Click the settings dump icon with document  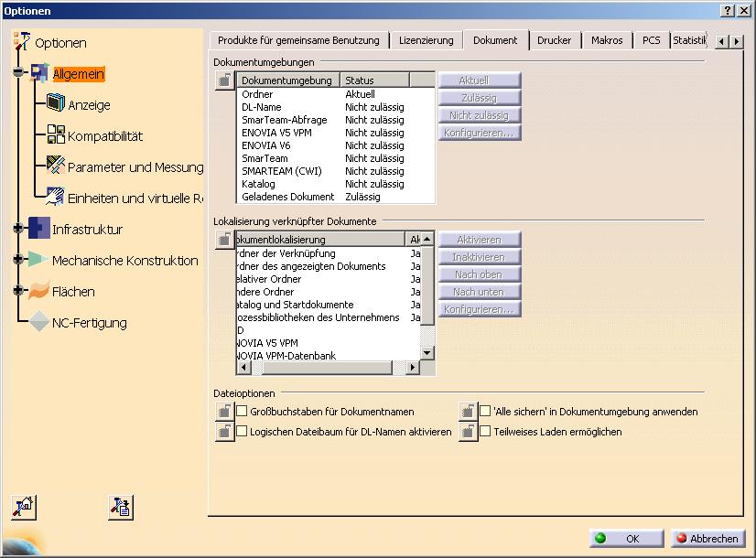coord(121,507)
